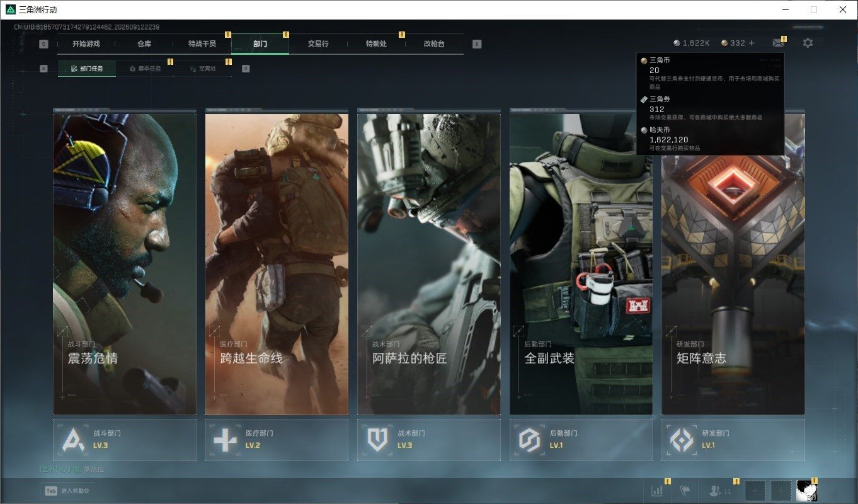Click the first empty squad slot plus

pyautogui.click(x=755, y=490)
